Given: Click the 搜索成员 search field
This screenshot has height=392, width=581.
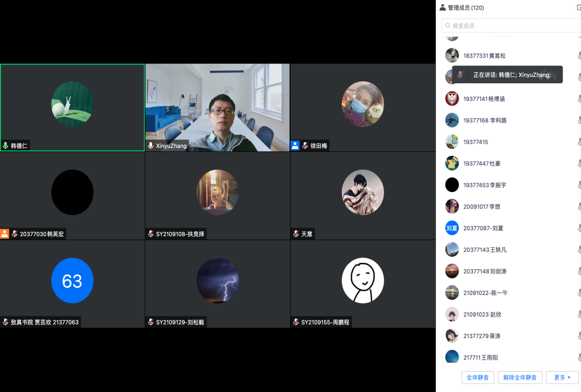Looking at the screenshot, I should pyautogui.click(x=510, y=26).
